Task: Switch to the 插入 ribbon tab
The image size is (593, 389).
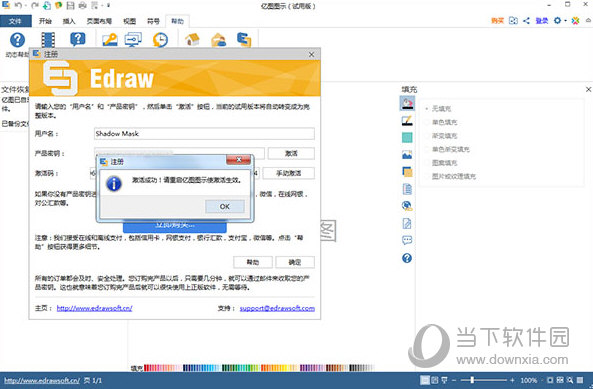Action: 69,21
